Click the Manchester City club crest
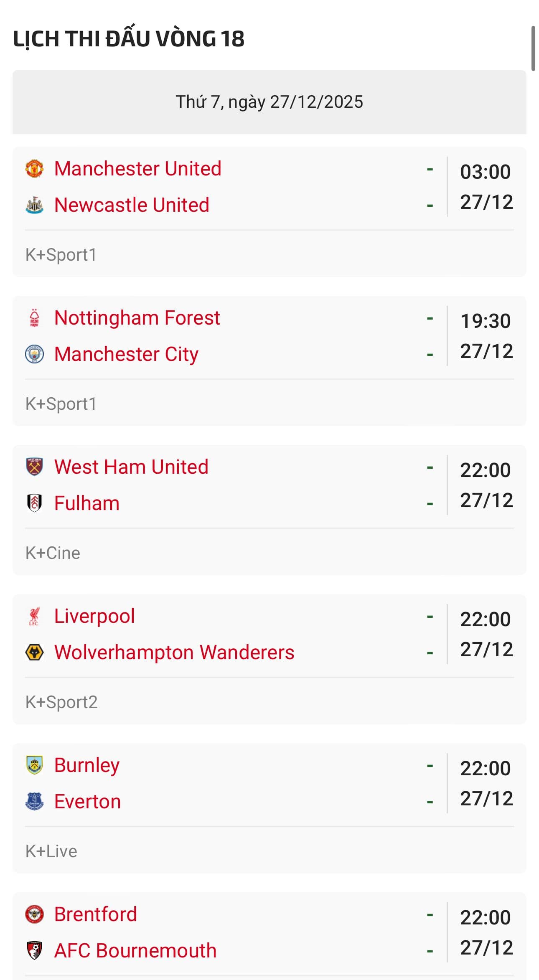Viewport: 539px width, 980px height. click(34, 354)
